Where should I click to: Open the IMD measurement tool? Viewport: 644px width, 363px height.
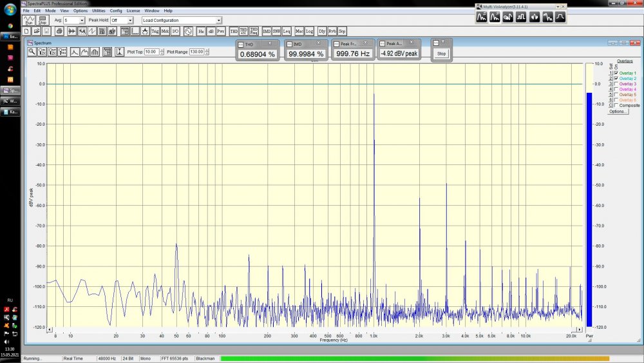pos(266,31)
